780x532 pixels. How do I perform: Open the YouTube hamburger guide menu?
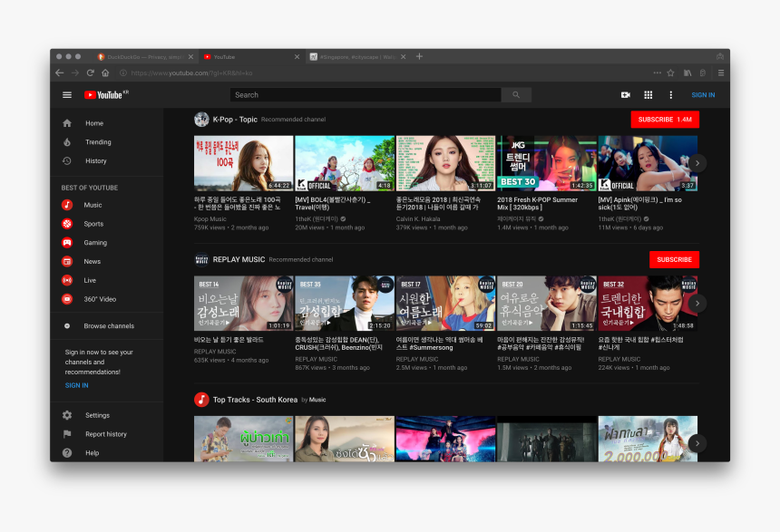coord(66,95)
